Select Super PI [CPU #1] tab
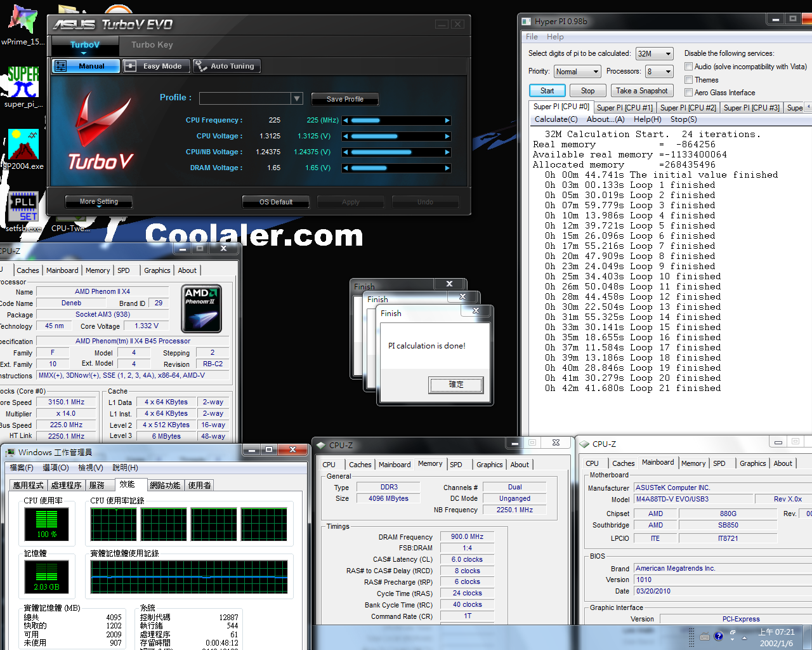 (x=624, y=108)
